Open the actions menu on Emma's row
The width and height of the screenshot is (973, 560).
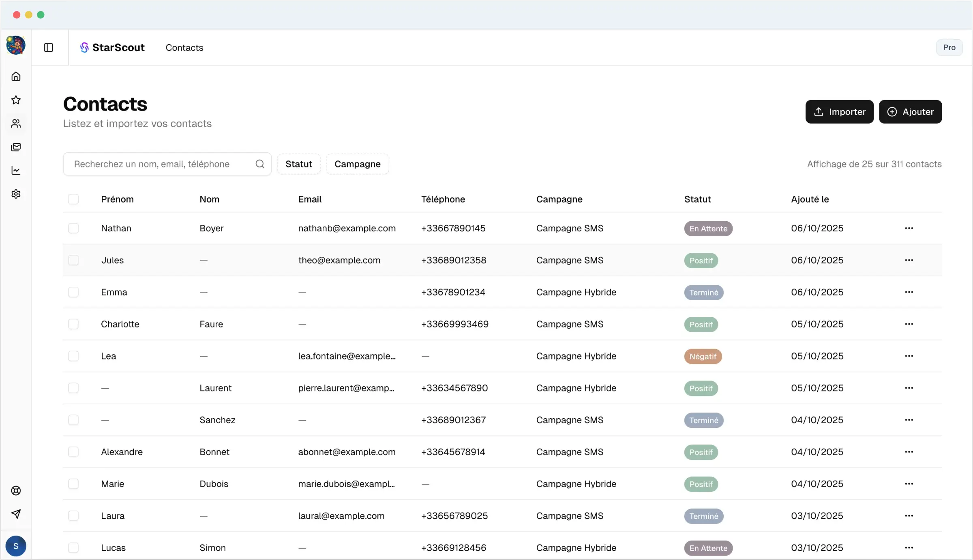coord(909,292)
